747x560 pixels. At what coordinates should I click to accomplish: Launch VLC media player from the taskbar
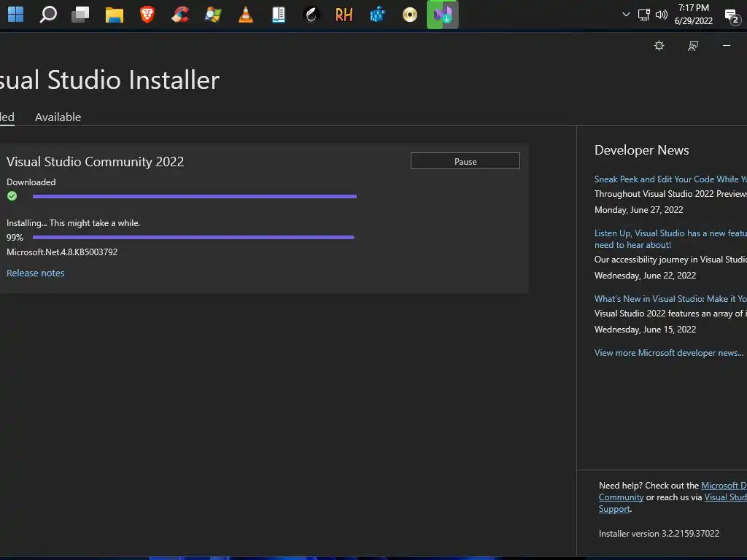tap(246, 15)
